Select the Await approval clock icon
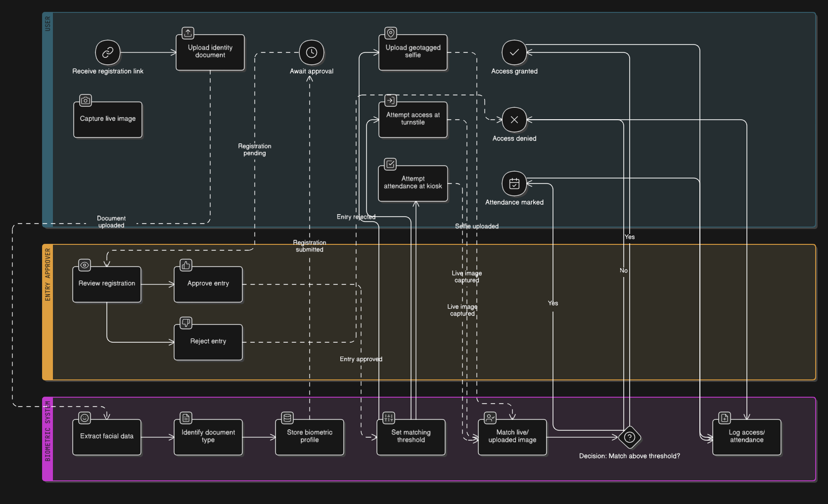The image size is (828, 504). click(312, 52)
